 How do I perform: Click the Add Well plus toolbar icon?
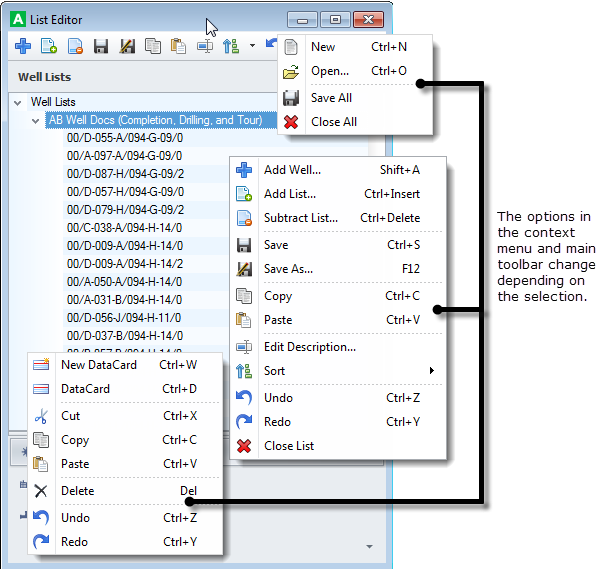point(22,46)
